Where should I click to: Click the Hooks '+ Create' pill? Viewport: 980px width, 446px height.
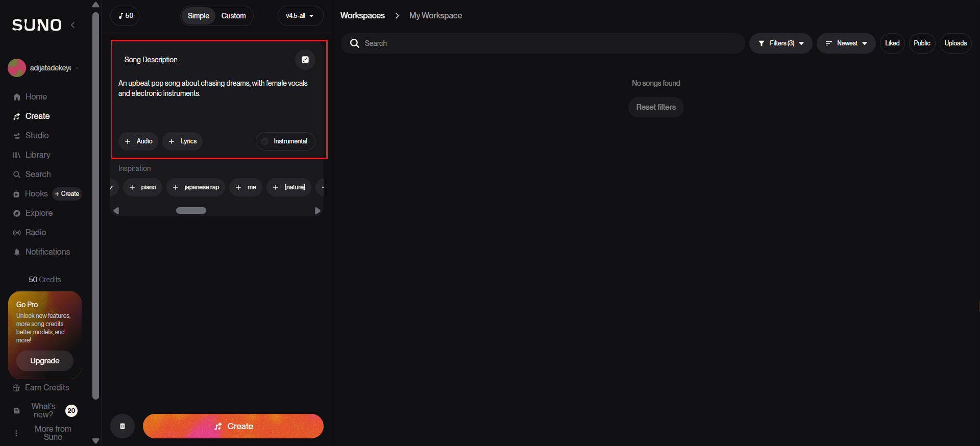(x=67, y=194)
